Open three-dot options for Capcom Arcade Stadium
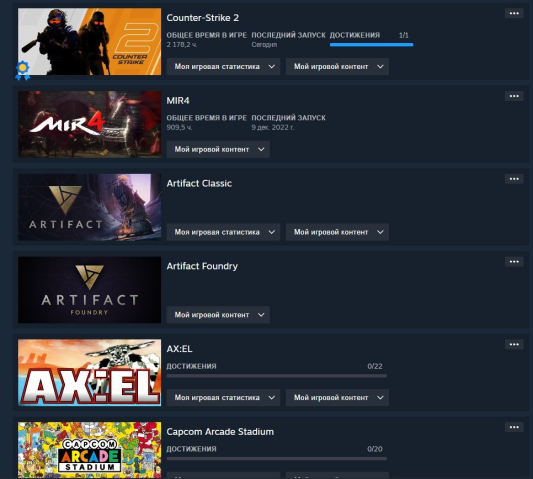This screenshot has height=479, width=533. click(514, 427)
